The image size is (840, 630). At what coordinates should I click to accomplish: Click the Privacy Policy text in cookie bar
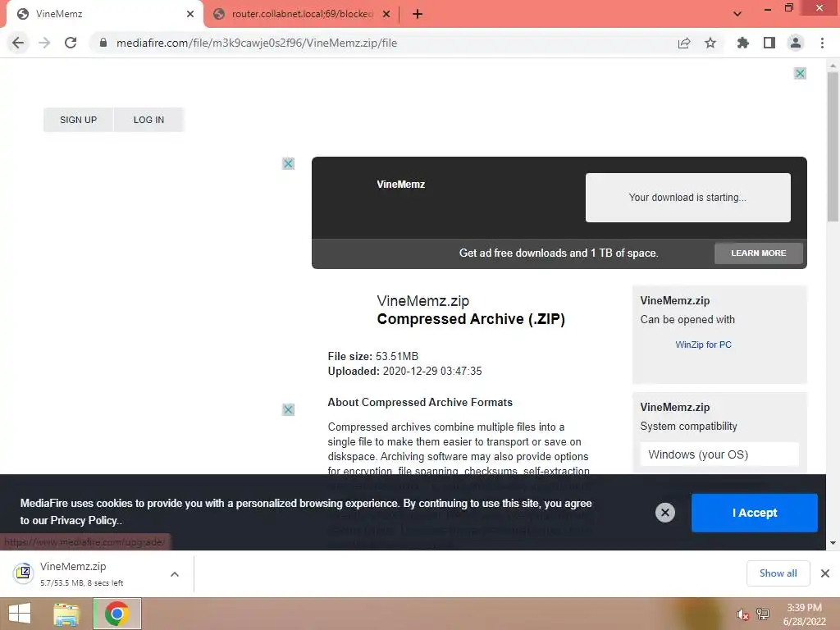click(84, 520)
